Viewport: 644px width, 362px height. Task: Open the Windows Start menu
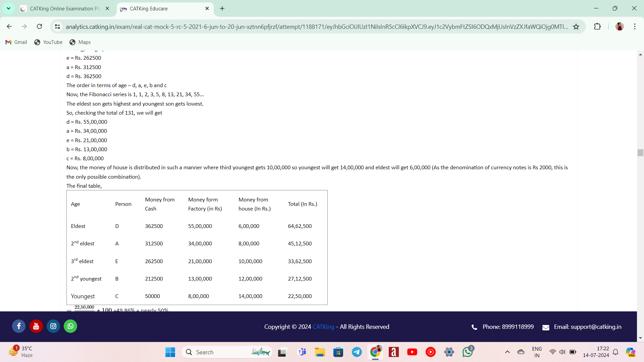(170, 352)
